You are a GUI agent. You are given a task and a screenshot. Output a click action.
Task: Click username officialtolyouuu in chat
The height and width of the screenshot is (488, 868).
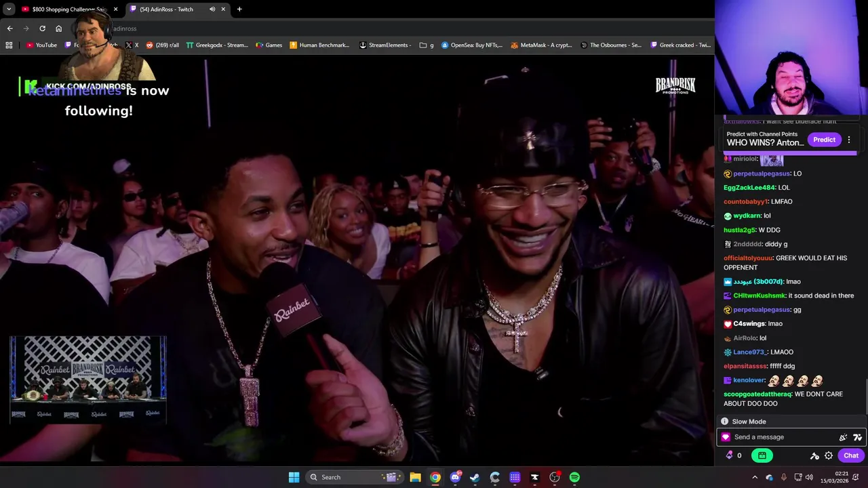pyautogui.click(x=748, y=258)
